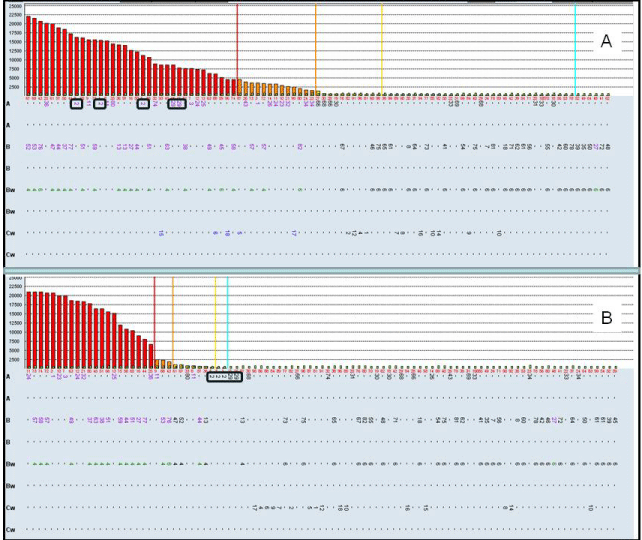This screenshot has width=642, height=540.
Task: Select the tallest leftmost red bar in panel B
Action: point(29,330)
